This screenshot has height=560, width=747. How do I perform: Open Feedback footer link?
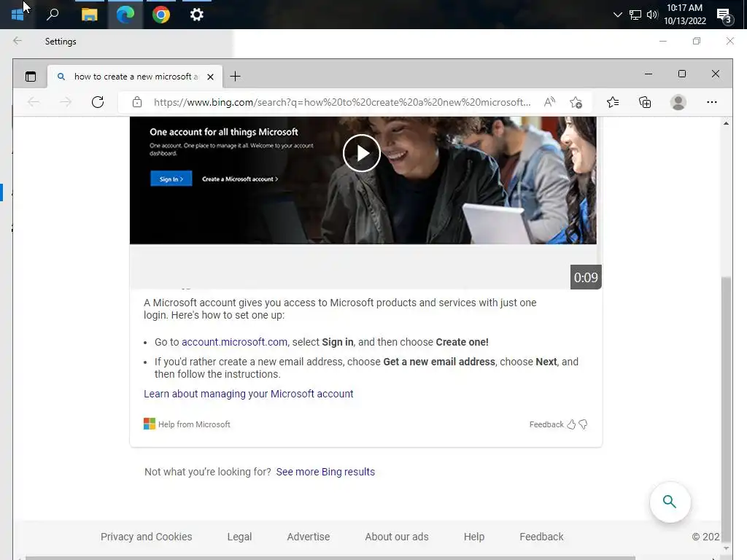541,537
